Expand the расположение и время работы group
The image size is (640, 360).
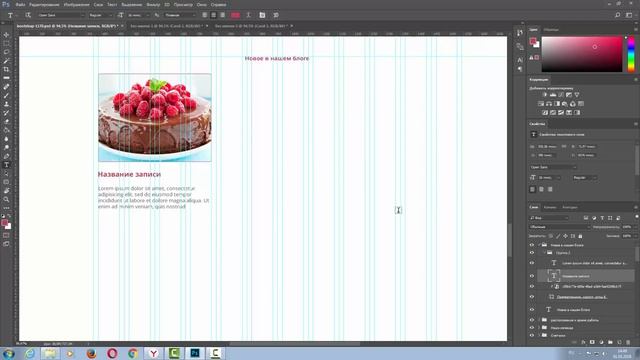point(539,320)
